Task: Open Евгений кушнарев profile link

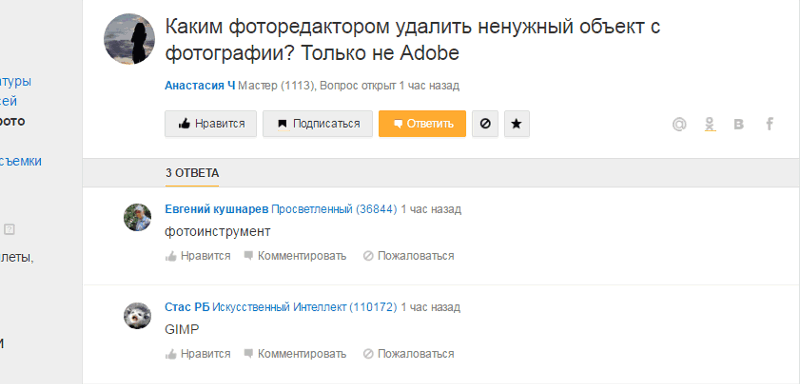Action: pos(216,209)
